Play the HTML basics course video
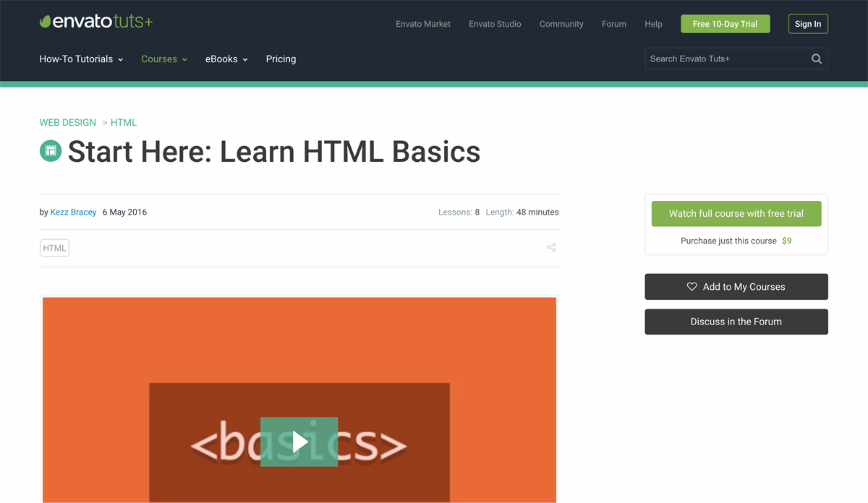The width and height of the screenshot is (868, 503). click(x=299, y=442)
